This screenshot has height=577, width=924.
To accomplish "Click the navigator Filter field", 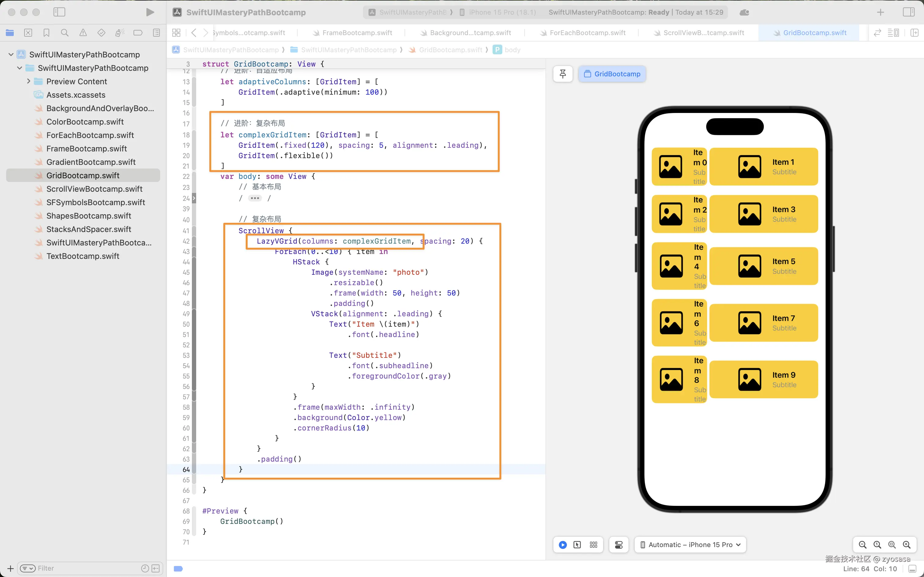I will [88, 568].
